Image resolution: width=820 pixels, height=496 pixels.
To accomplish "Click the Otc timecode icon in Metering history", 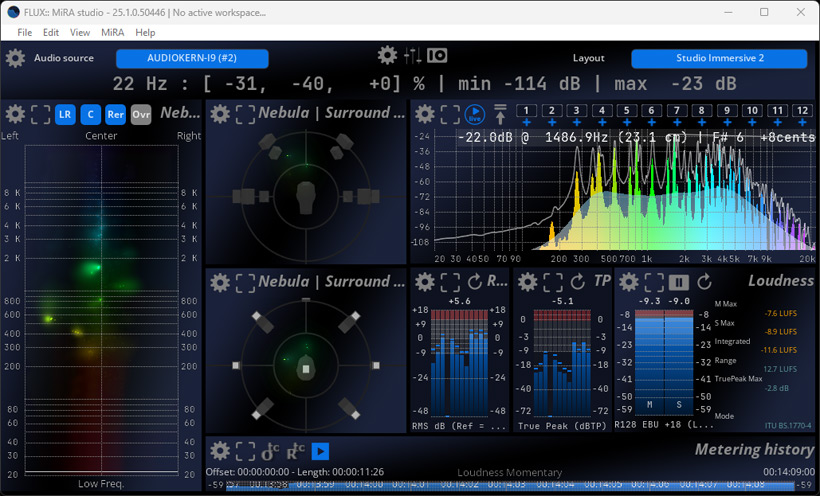I will click(x=270, y=451).
